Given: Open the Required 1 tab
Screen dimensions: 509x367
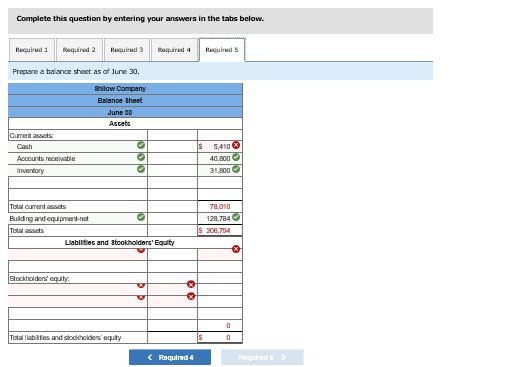Looking at the screenshot, I should (32, 50).
